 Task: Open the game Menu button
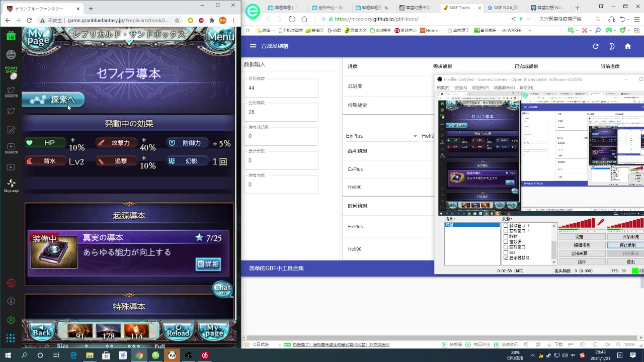point(220,37)
